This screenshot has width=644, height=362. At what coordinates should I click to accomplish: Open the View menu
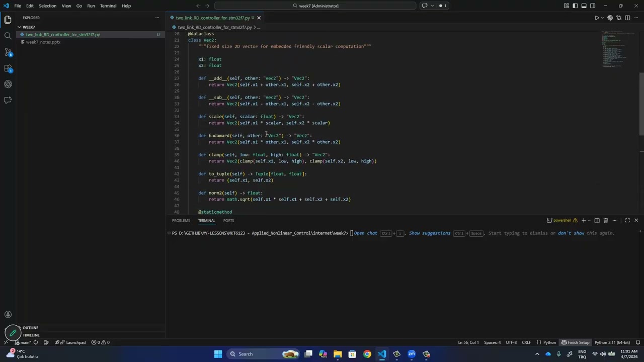pos(66,6)
